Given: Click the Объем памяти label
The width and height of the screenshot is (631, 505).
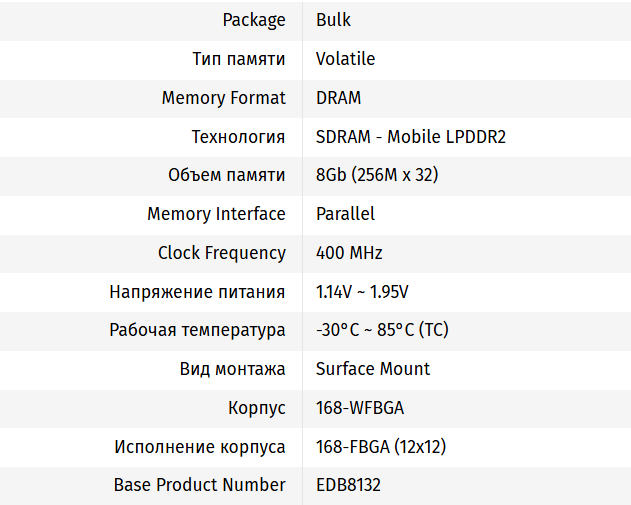Looking at the screenshot, I should click(x=226, y=175).
